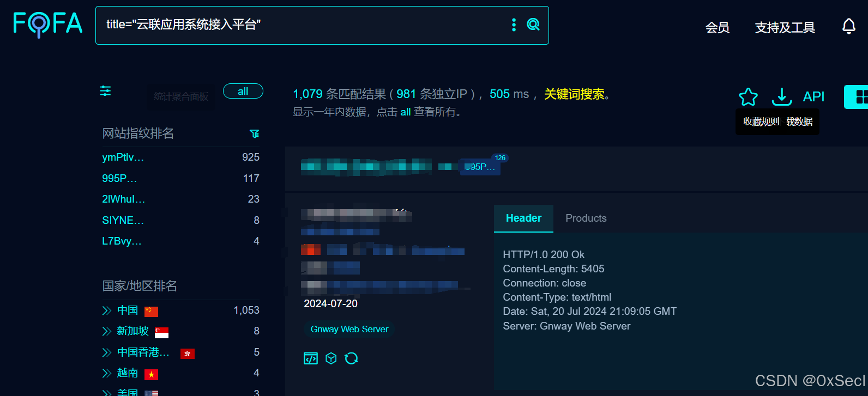
Task: Switch to the Products tab
Action: click(586, 218)
